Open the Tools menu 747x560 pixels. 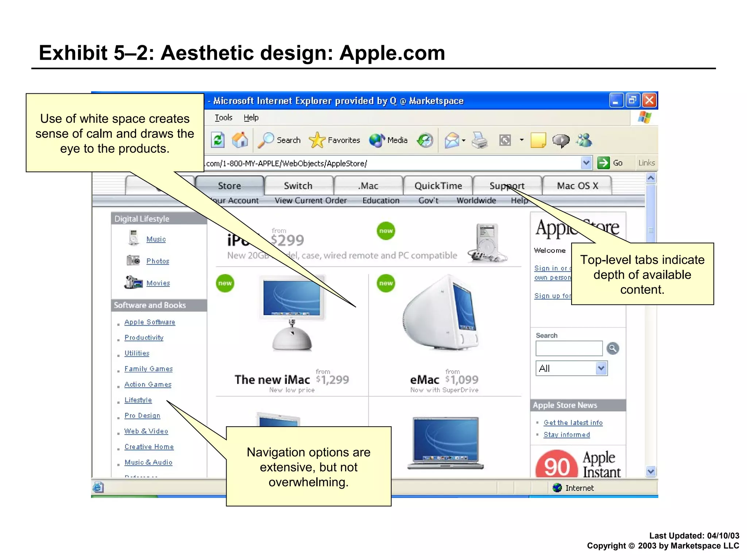[224, 118]
